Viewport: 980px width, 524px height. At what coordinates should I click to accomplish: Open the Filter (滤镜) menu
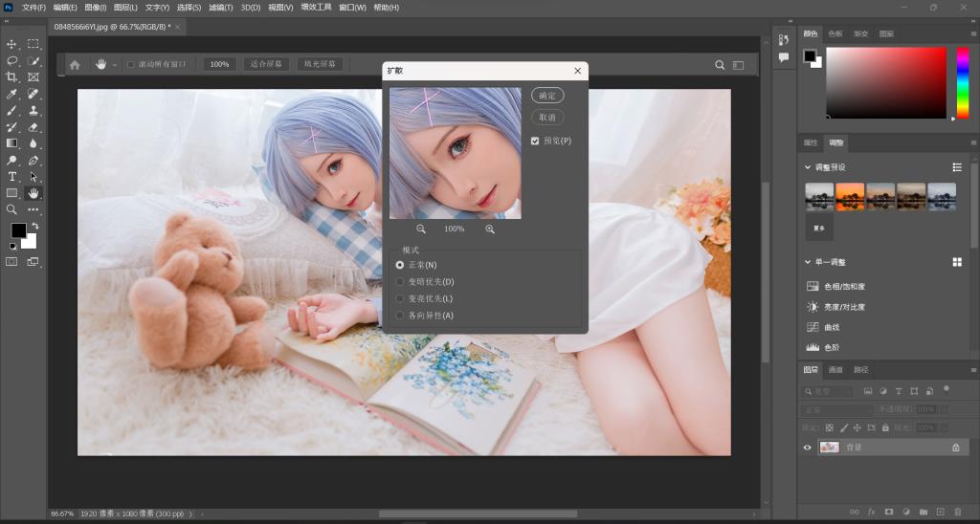click(220, 8)
